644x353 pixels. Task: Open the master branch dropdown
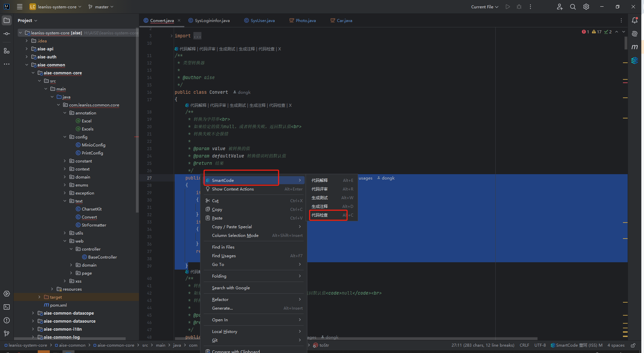click(x=101, y=7)
